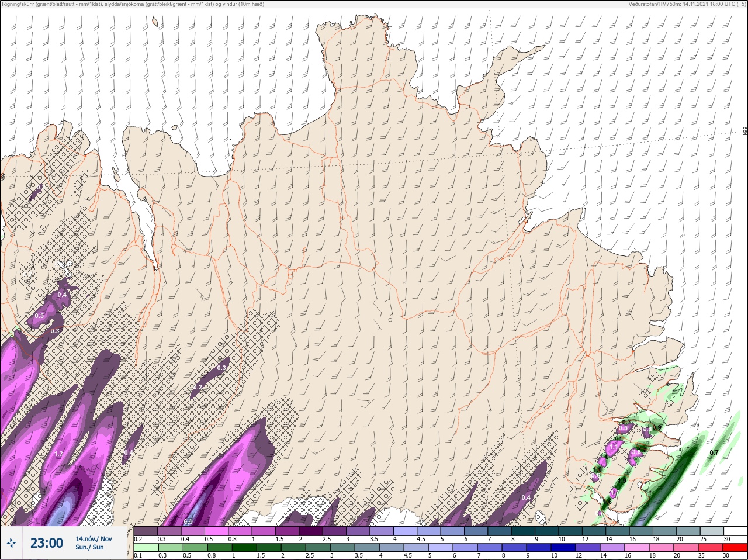This screenshot has width=748, height=560.
Task: Pick the bottom-row pink swatch labeled 16
Action: pos(637,548)
